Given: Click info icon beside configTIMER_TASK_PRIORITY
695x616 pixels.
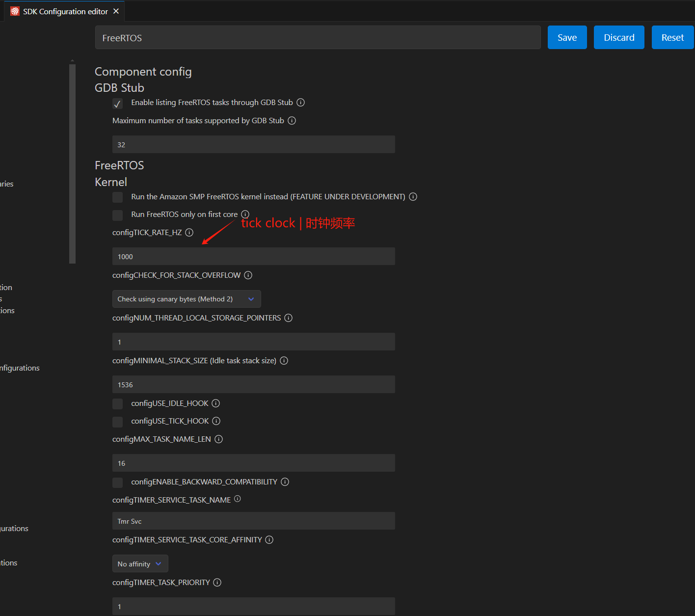Looking at the screenshot, I should point(217,583).
